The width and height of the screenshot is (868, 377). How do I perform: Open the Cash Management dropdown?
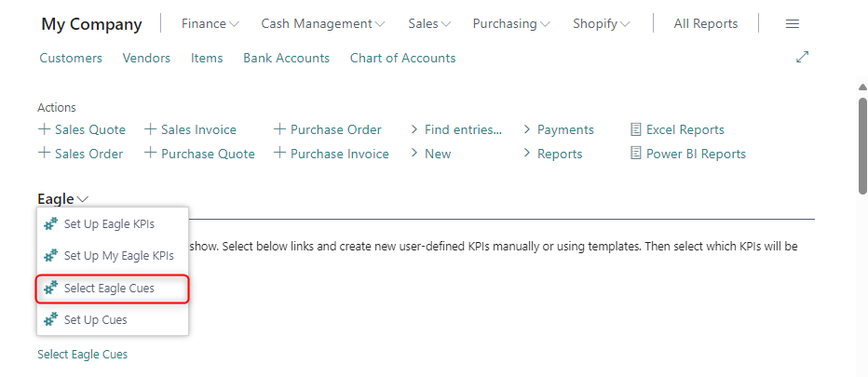point(322,24)
